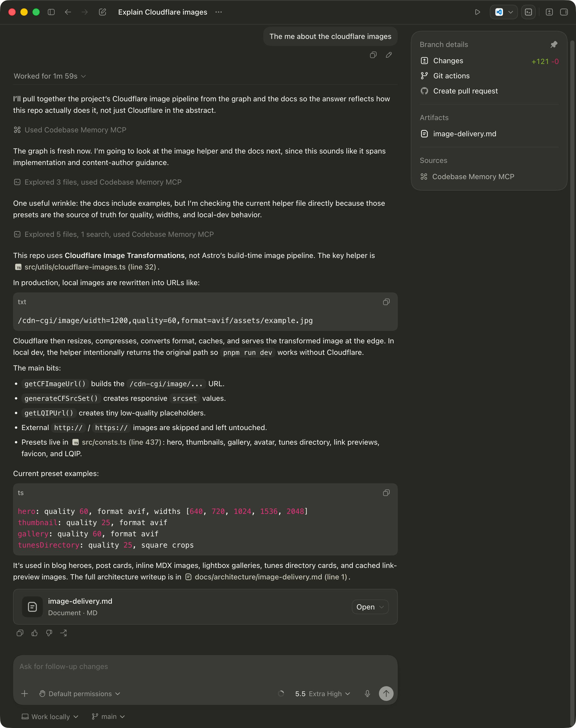Start voice dictation with microphone
Viewport: 576px width, 728px height.
point(367,694)
